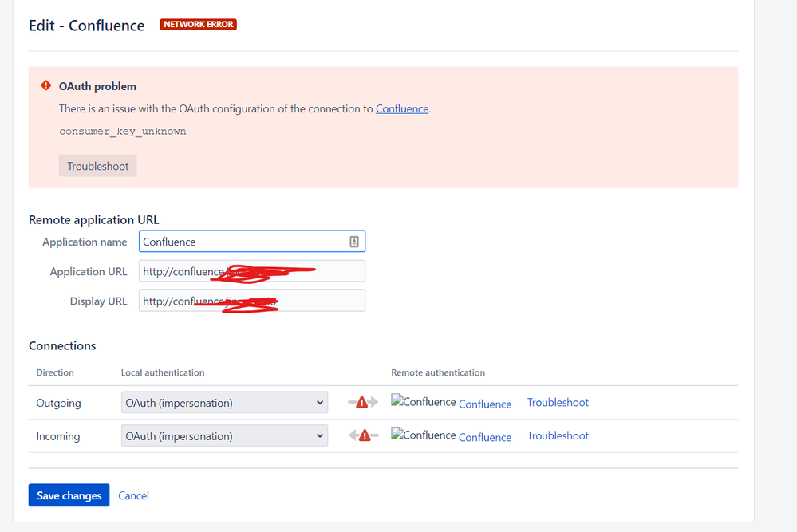
Task: Click the Outgoing connection warning arrow icon
Action: [363, 403]
